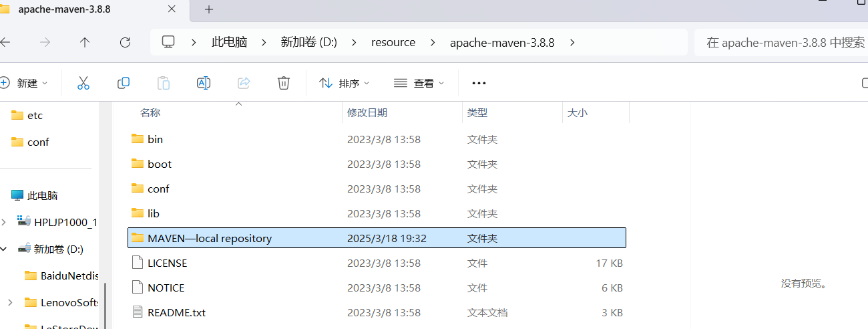Click the 6 KB size of NOTICE

(x=612, y=288)
